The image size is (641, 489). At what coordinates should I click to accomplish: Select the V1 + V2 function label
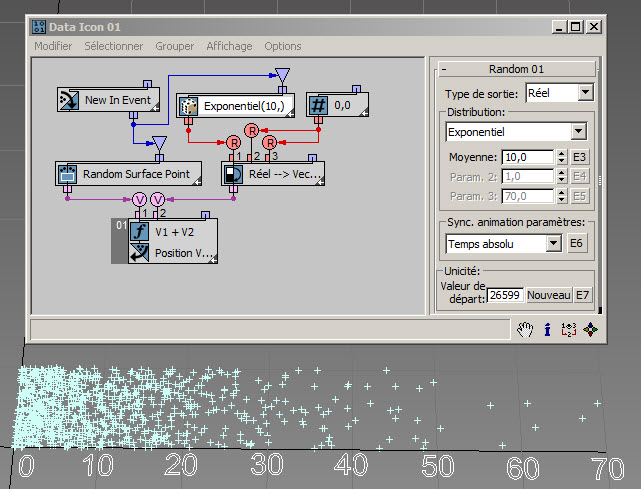click(x=174, y=232)
